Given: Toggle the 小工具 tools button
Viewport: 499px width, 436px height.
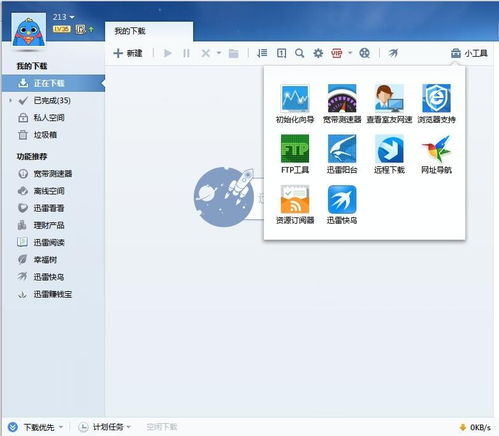Looking at the screenshot, I should (469, 53).
